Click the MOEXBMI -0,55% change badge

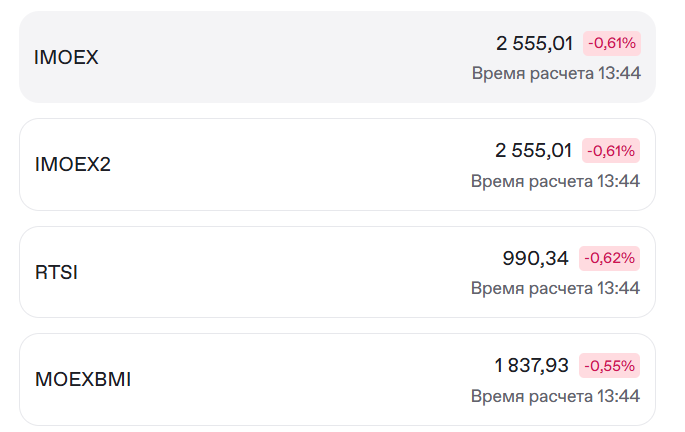coord(610,366)
